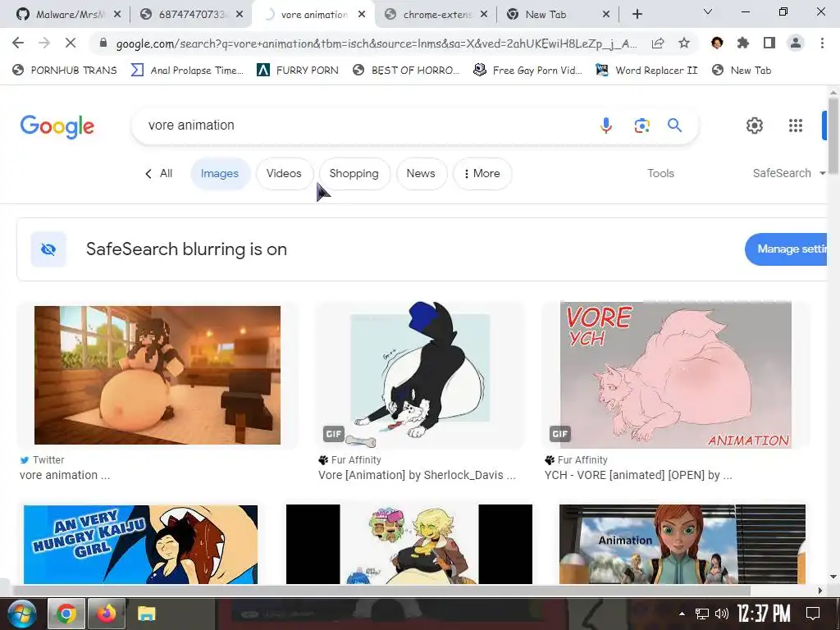Viewport: 840px width, 630px height.
Task: Open the extensions puzzle piece menu
Action: 743,43
